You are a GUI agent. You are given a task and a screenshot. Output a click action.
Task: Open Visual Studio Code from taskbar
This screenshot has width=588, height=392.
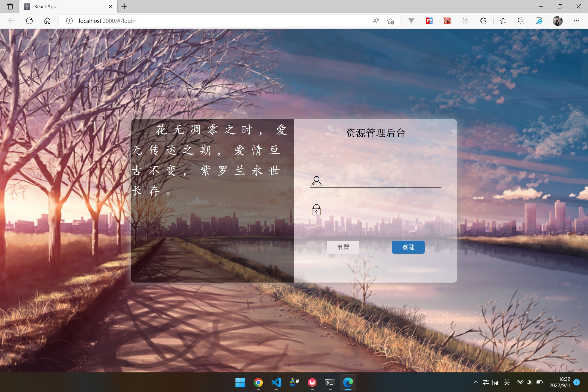click(x=276, y=382)
